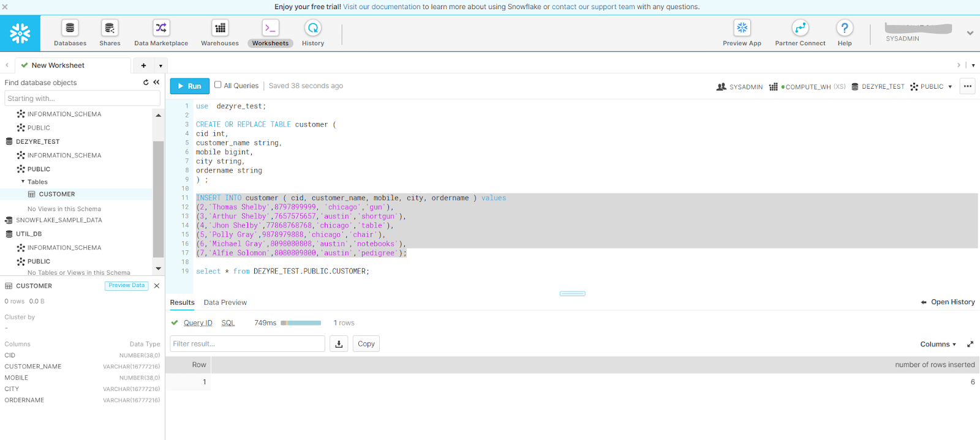Download the query results
This screenshot has height=440, width=980.
(x=339, y=344)
